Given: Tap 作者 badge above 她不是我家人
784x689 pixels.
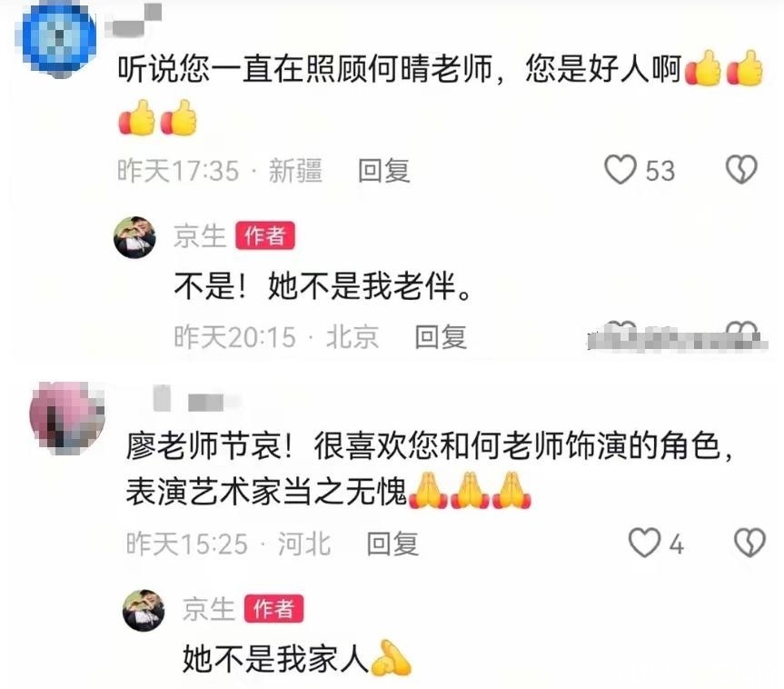Looking at the screenshot, I should [273, 608].
